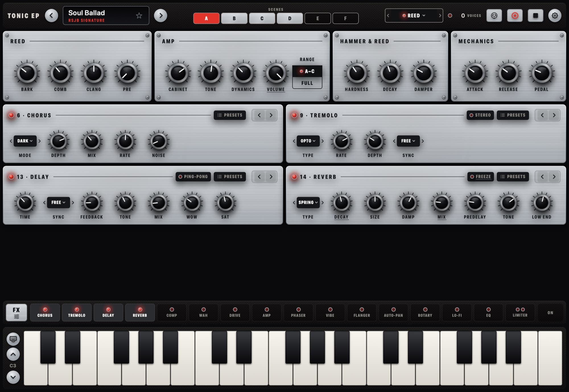Toggle Reverb FREEZE

(x=481, y=177)
